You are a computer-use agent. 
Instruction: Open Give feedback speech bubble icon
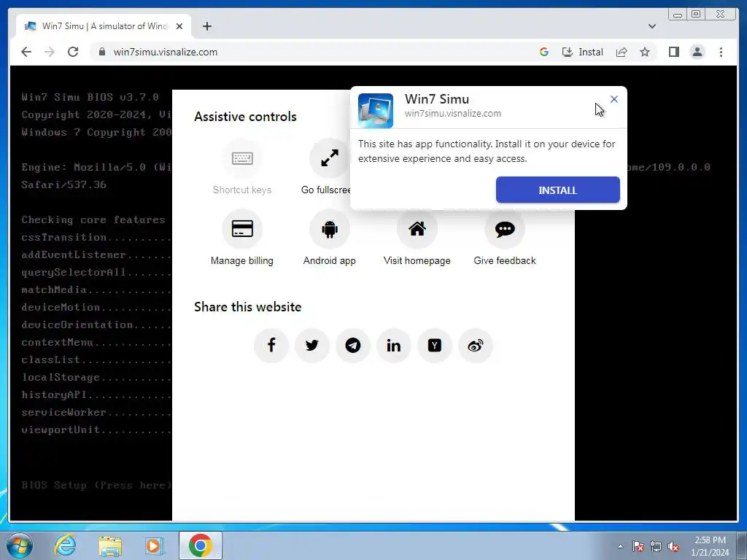point(505,228)
